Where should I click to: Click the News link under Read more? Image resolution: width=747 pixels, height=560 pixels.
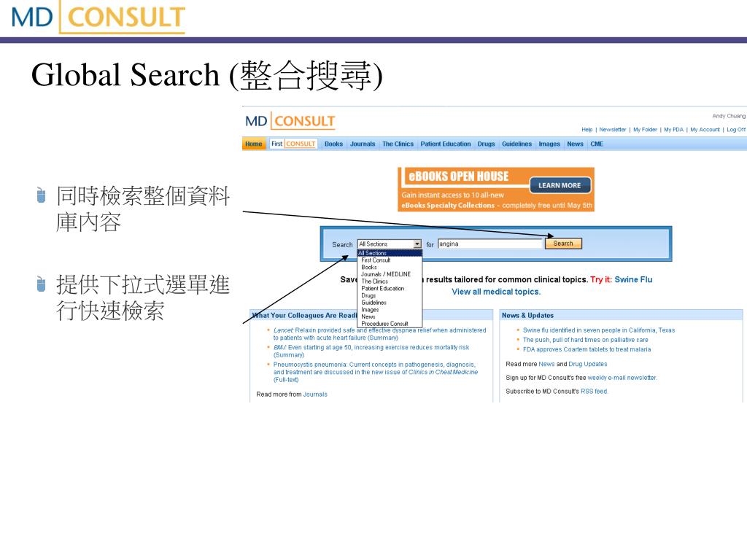tap(546, 364)
